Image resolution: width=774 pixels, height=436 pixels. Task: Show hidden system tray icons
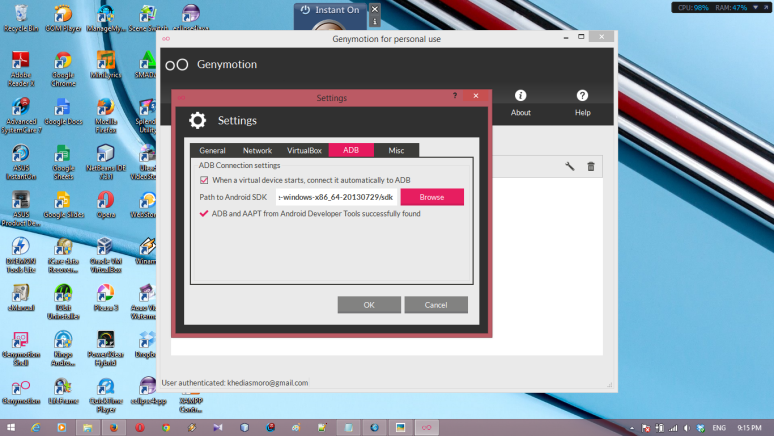[x=632, y=428]
